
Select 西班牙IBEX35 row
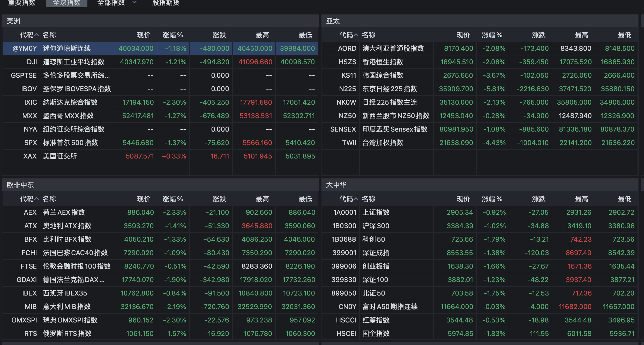tap(160, 293)
